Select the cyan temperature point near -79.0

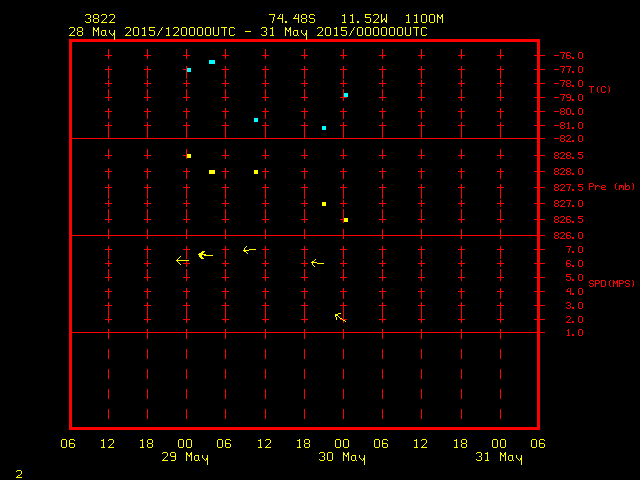[x=346, y=95]
